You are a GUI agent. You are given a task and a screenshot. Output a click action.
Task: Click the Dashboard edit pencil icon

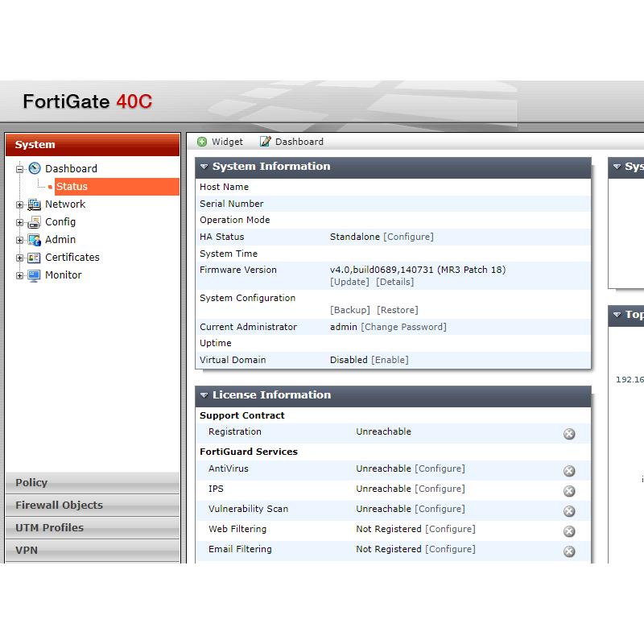pos(264,142)
